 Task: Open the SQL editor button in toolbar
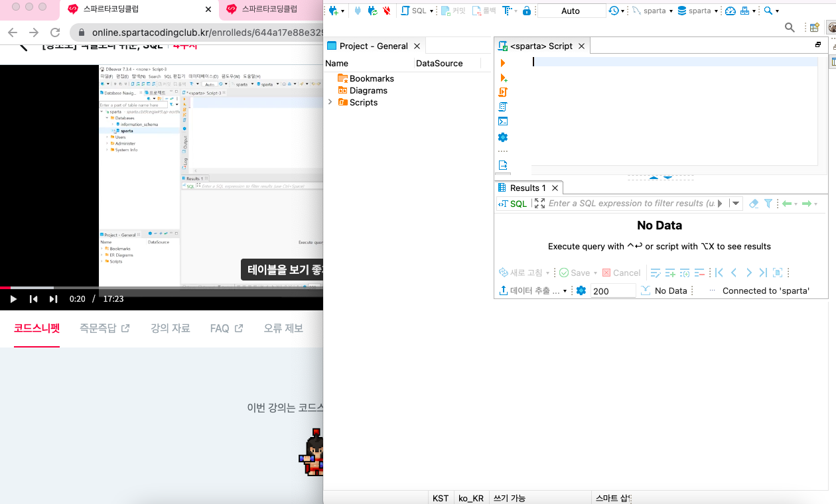coord(413,11)
